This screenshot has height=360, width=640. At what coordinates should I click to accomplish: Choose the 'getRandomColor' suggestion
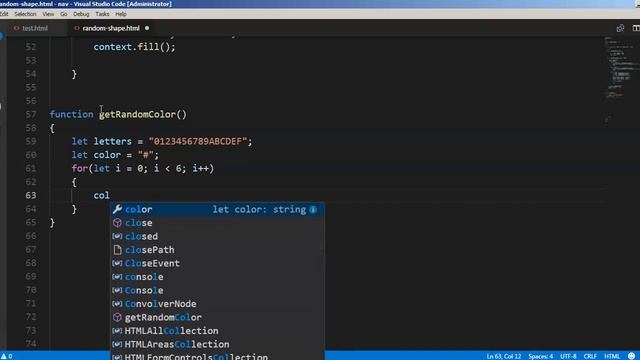tap(218, 317)
